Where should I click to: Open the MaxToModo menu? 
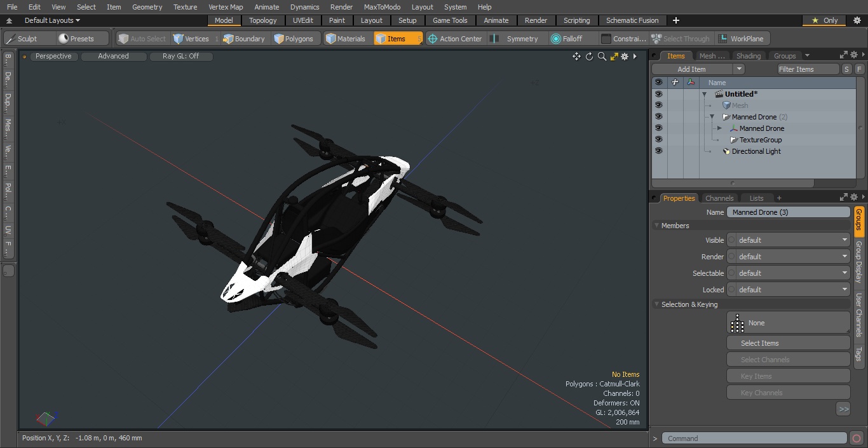(x=382, y=7)
